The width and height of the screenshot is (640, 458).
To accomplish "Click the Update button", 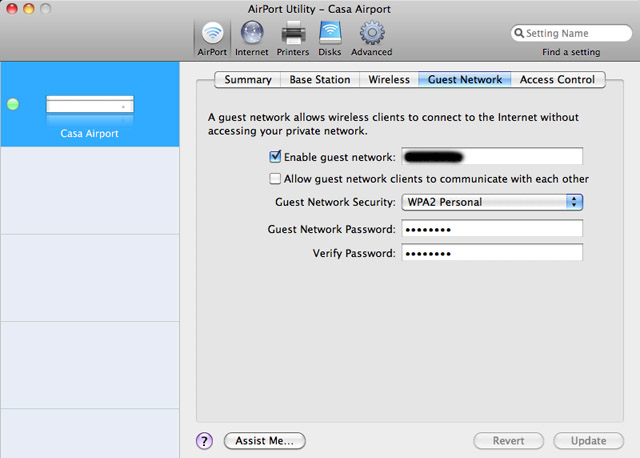I will [589, 441].
